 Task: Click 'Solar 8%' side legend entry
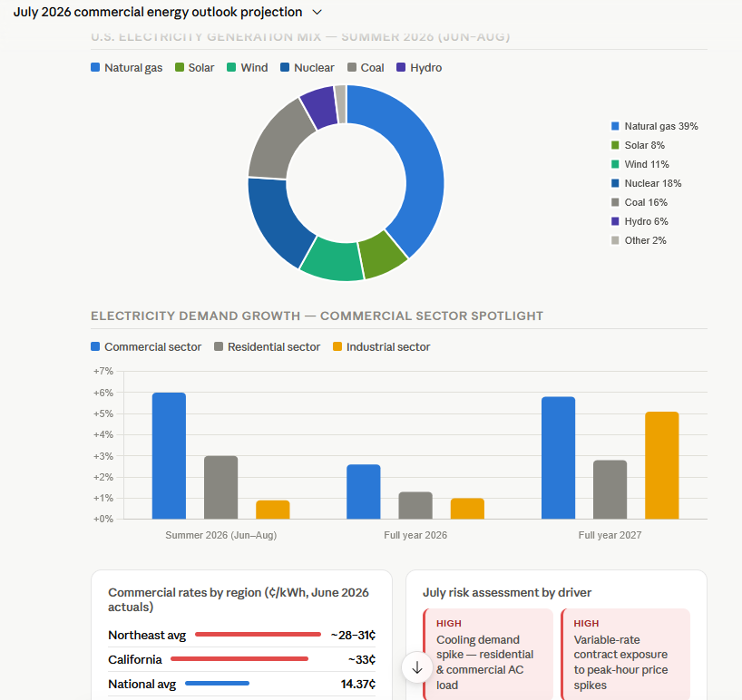coord(638,145)
